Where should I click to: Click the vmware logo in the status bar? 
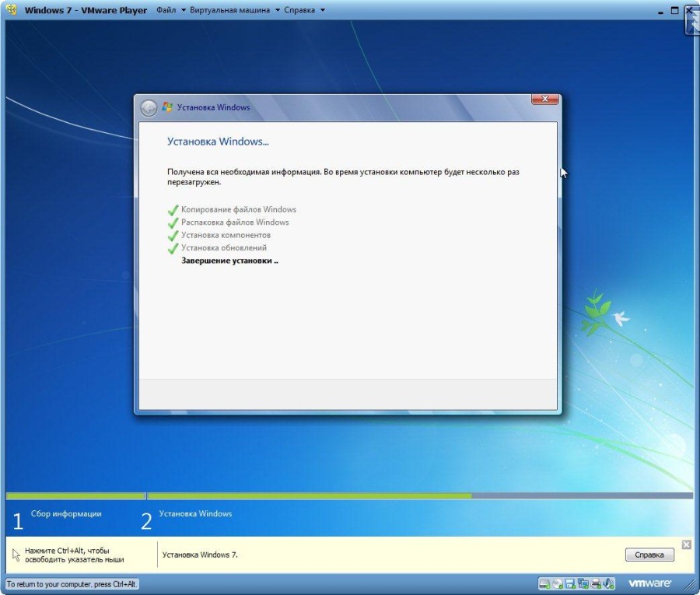point(649,583)
